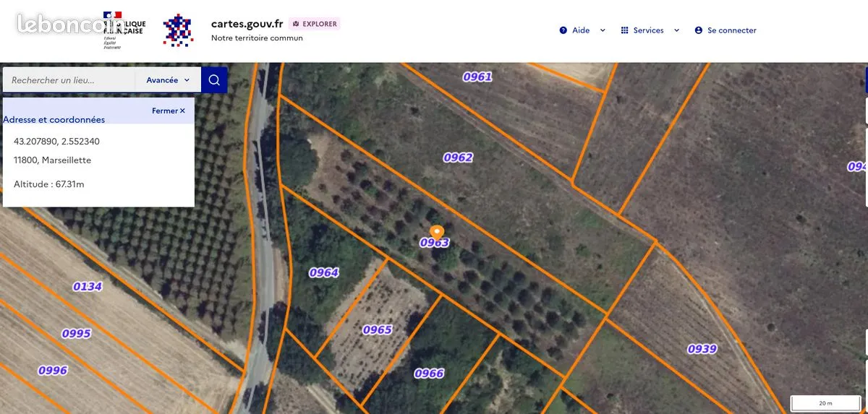This screenshot has height=414, width=868.
Task: Open the Avancée search dropdown
Action: click(x=168, y=80)
